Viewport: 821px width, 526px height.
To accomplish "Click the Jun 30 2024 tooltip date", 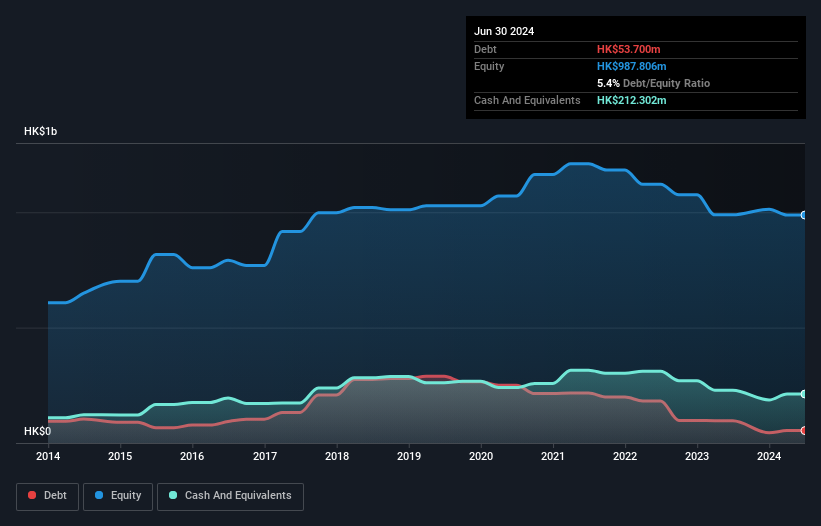I will (504, 31).
